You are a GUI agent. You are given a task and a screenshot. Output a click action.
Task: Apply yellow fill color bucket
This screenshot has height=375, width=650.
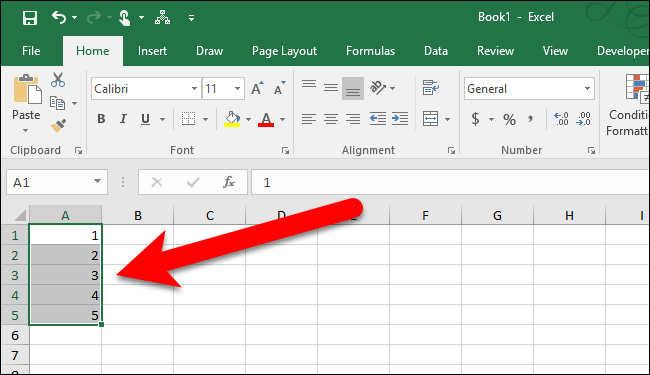point(232,119)
